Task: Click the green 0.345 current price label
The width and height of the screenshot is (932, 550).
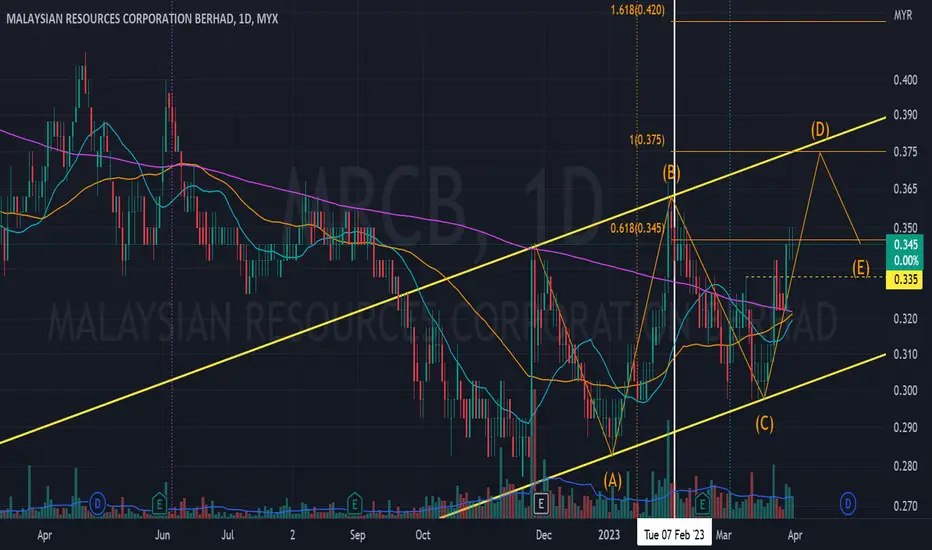Action: 905,244
